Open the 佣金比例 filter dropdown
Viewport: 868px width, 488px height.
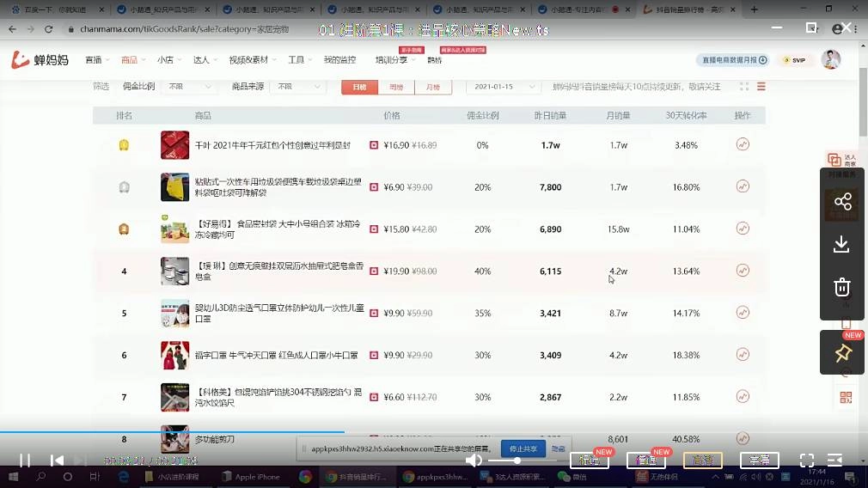[x=188, y=86]
